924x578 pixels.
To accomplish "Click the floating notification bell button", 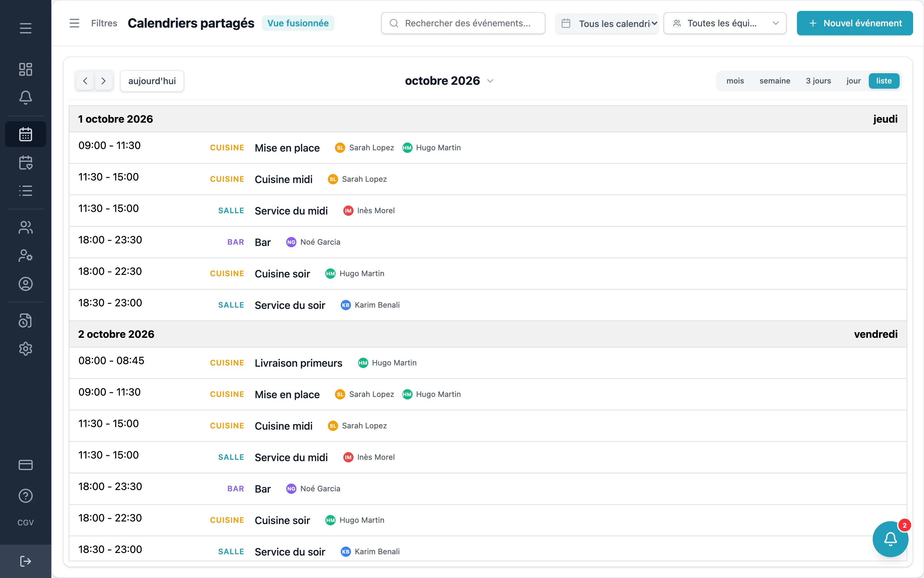I will [x=890, y=539].
